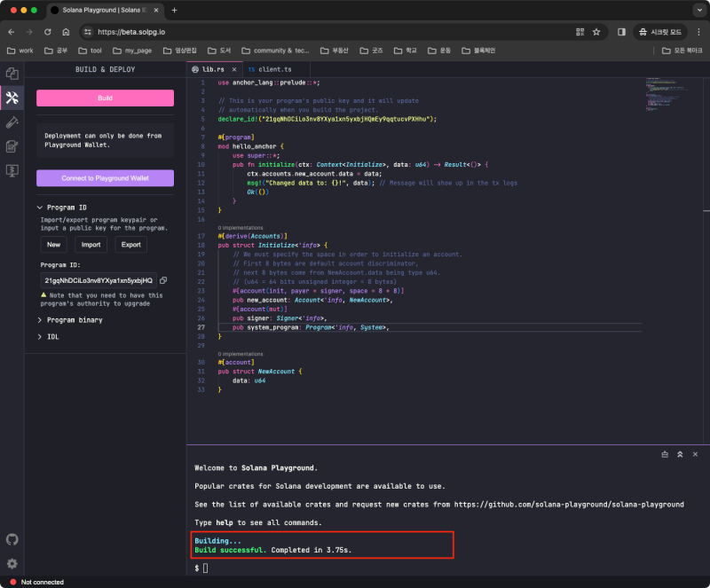Go forward in browser history
The image size is (710, 588).
[x=29, y=32]
